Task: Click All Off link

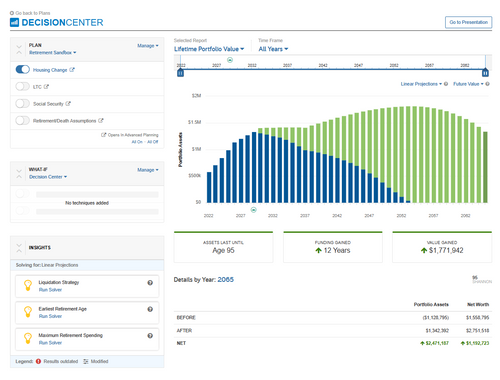Action: coord(153,142)
